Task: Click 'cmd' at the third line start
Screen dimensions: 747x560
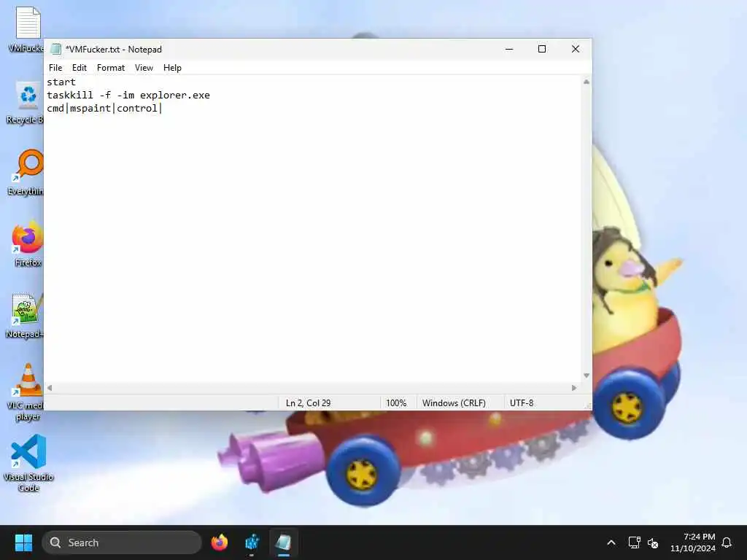Action: (x=55, y=109)
